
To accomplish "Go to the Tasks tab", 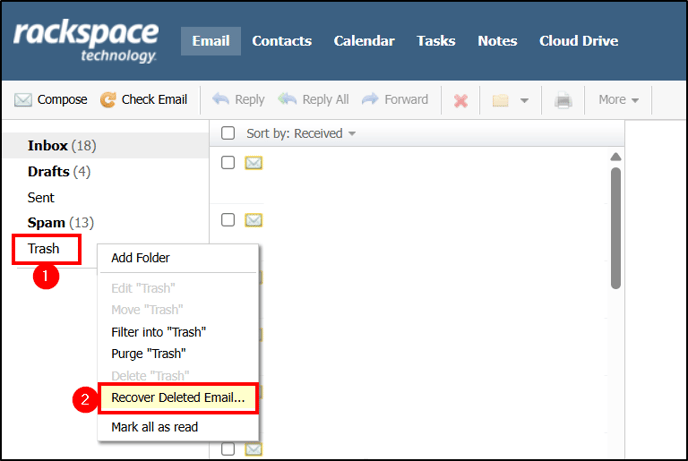I will pyautogui.click(x=436, y=41).
